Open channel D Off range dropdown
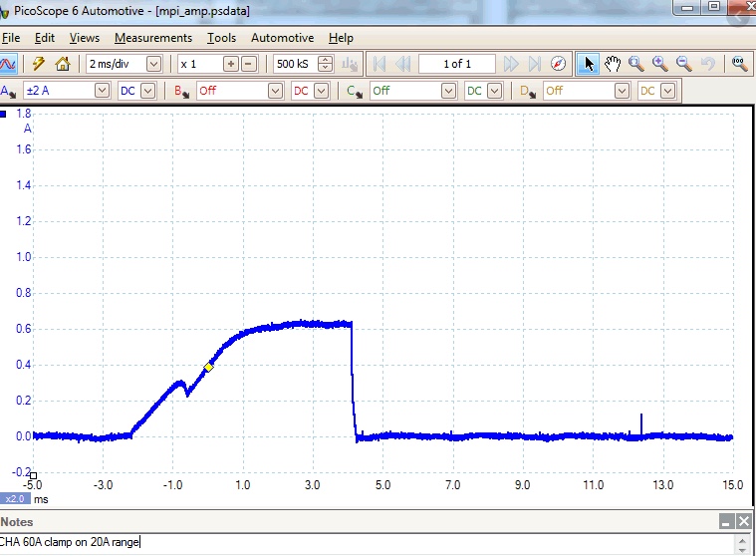Image resolution: width=756 pixels, height=556 pixels. click(622, 91)
